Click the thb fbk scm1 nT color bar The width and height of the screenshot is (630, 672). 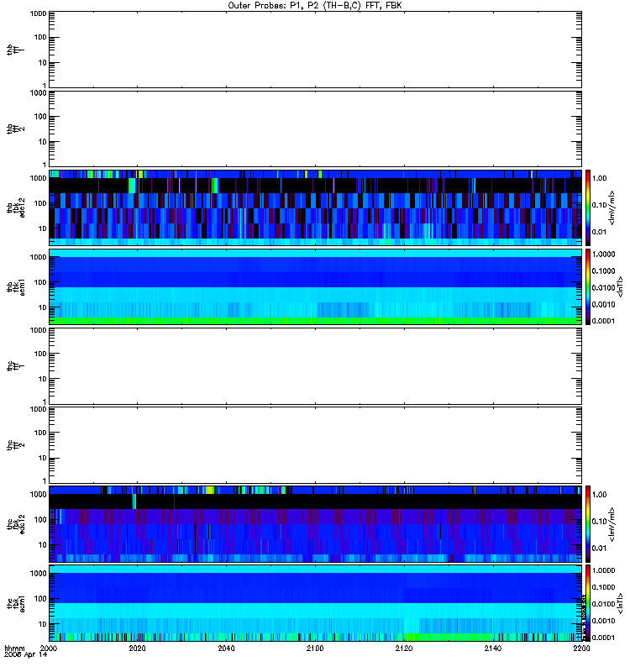[x=588, y=286]
